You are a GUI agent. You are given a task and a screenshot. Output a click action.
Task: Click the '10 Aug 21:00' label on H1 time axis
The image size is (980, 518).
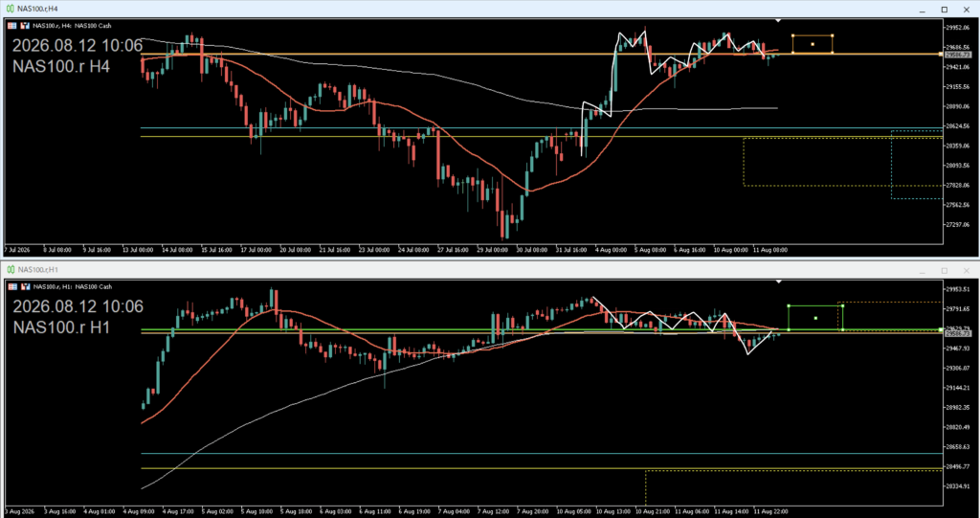[649, 511]
